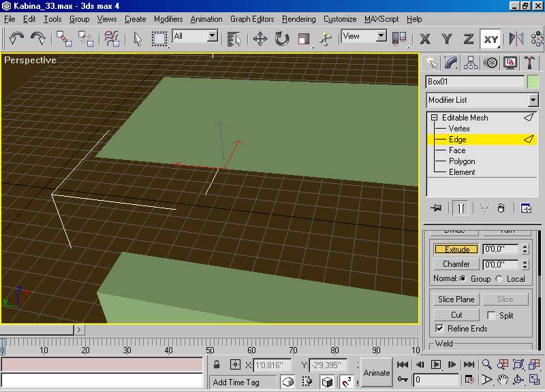Select the Local normal radio button
Viewport: 545px width, 392px height.
click(x=500, y=279)
